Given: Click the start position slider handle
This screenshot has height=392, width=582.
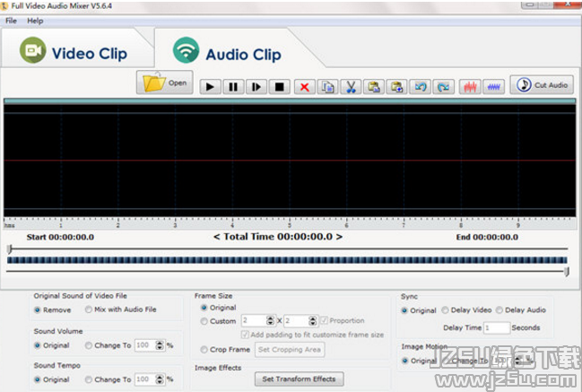Looking at the screenshot, I should coord(10,249).
